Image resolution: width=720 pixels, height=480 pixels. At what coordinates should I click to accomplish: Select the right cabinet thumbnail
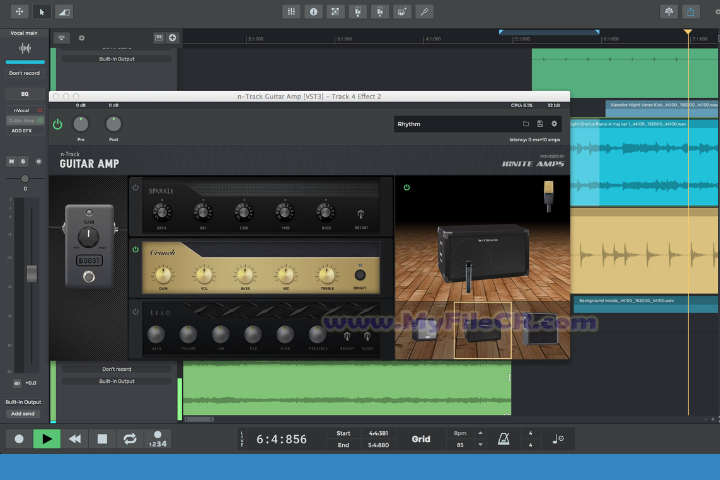541,330
